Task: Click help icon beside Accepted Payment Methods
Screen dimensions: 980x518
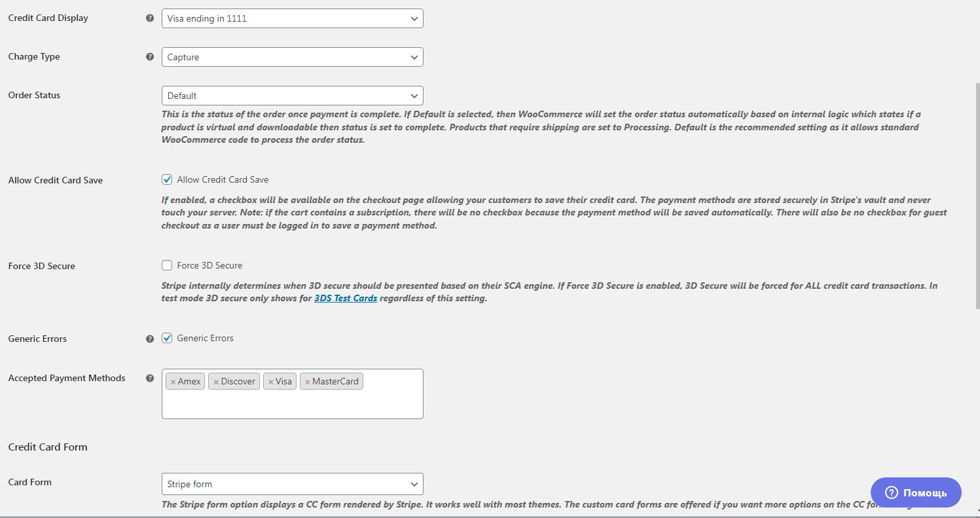Action: [x=150, y=378]
